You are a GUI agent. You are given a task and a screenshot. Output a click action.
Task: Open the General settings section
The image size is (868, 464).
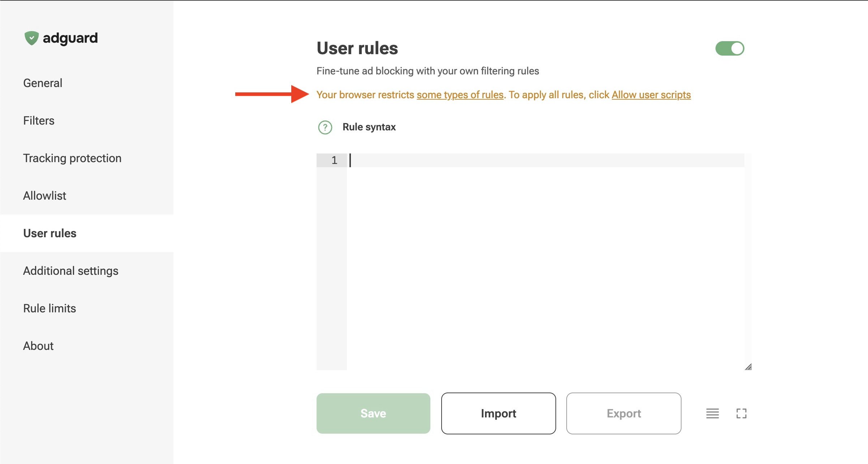pyautogui.click(x=43, y=83)
